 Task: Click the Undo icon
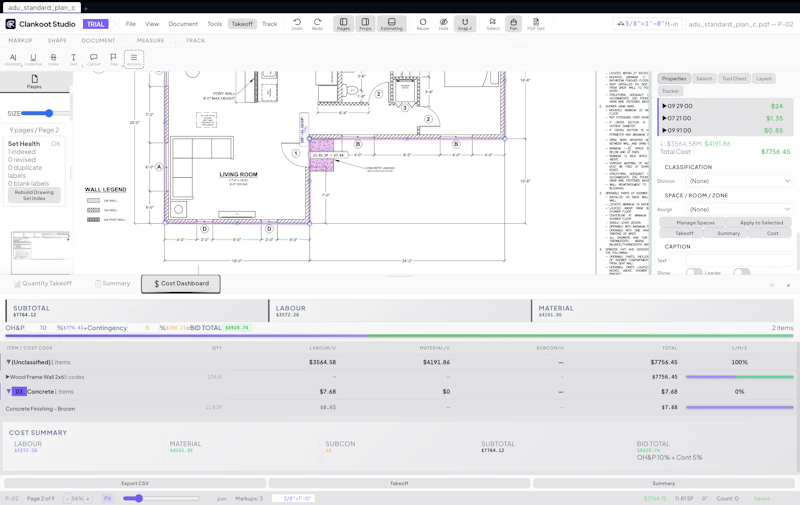point(297,23)
